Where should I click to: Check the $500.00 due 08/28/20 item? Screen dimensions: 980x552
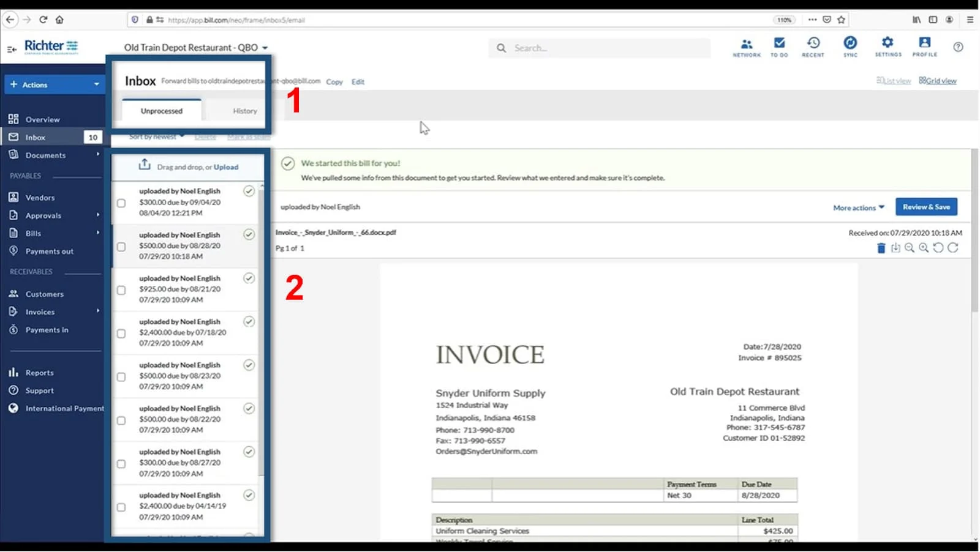[x=121, y=247]
